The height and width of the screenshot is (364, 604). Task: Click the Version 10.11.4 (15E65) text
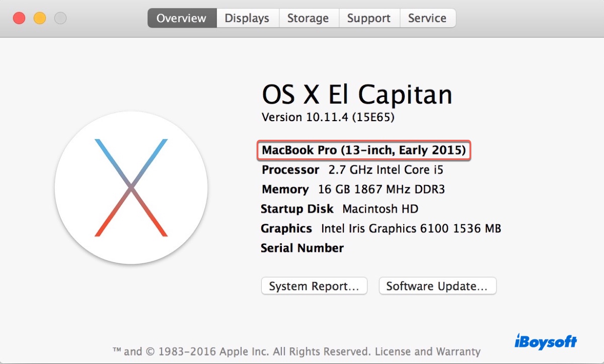328,117
